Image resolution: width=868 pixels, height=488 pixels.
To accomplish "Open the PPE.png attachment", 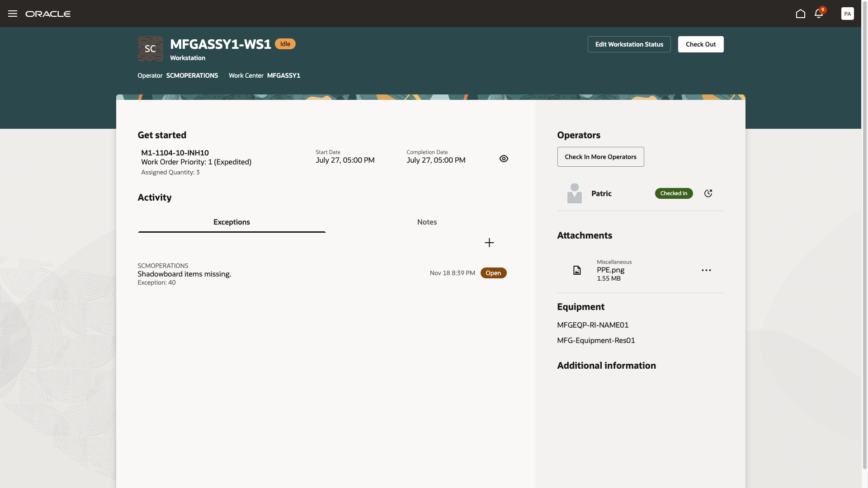I will pos(610,270).
